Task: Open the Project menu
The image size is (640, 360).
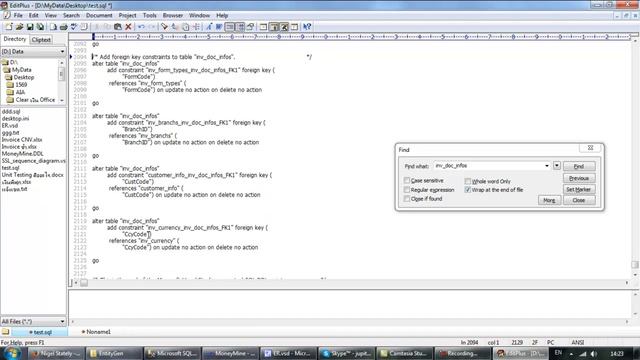Action: (x=127, y=15)
